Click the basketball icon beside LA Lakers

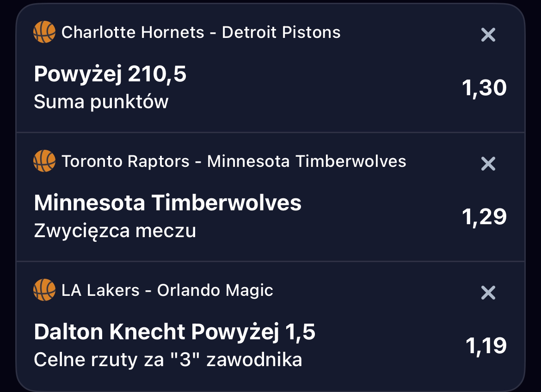coord(44,290)
